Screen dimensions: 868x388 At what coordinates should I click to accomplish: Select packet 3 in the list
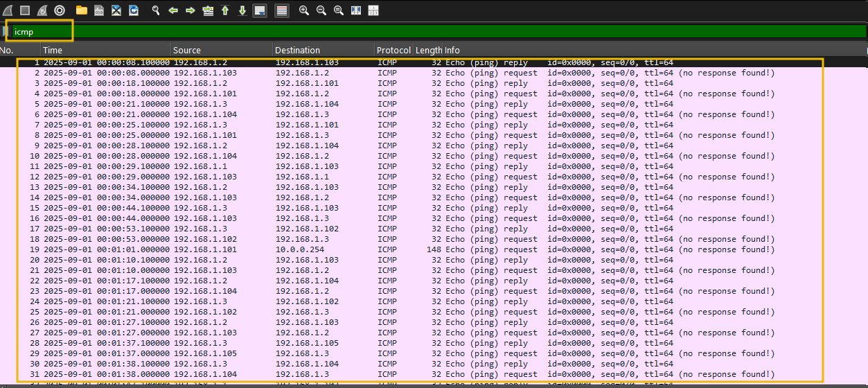[434, 83]
